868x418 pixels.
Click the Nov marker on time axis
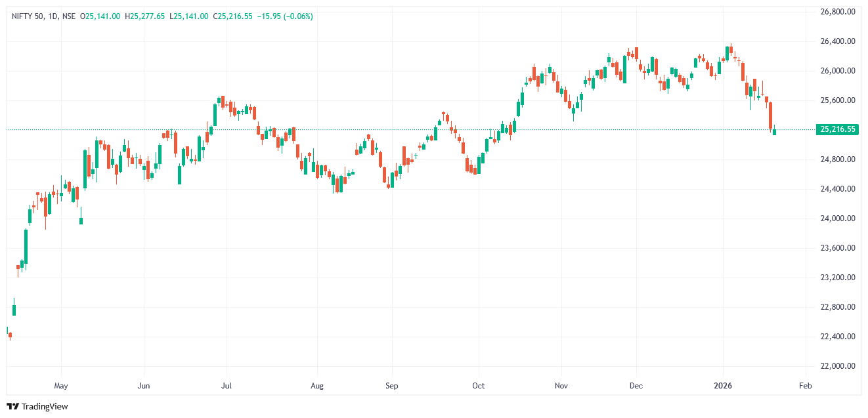click(560, 386)
